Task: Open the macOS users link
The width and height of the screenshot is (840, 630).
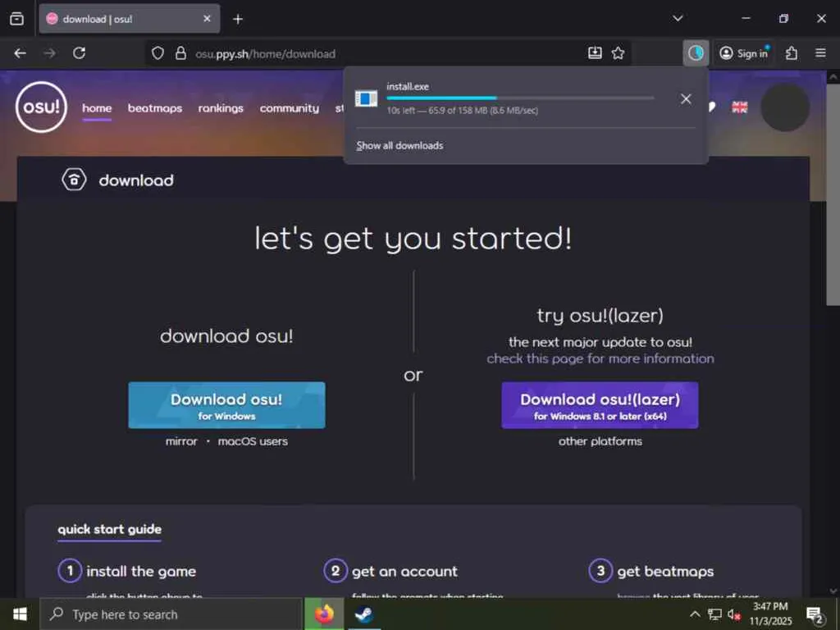Action: [253, 441]
